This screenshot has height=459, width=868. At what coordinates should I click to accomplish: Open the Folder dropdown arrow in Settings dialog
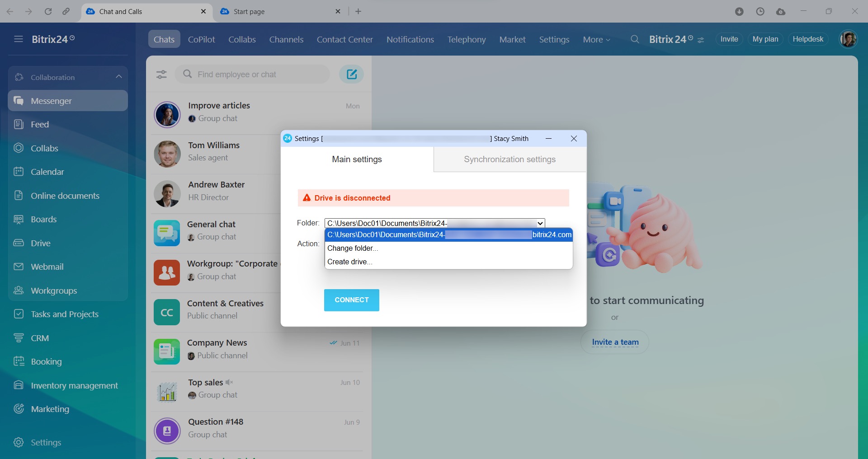pyautogui.click(x=540, y=223)
